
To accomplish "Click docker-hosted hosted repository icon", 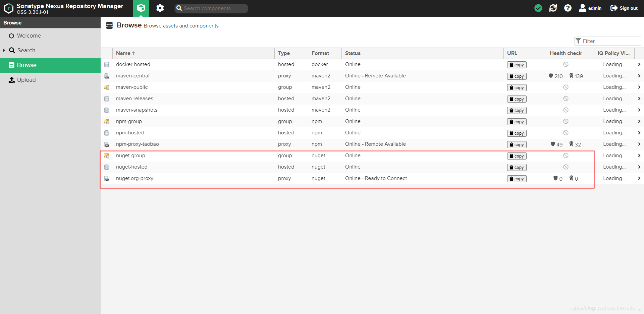I will (107, 64).
